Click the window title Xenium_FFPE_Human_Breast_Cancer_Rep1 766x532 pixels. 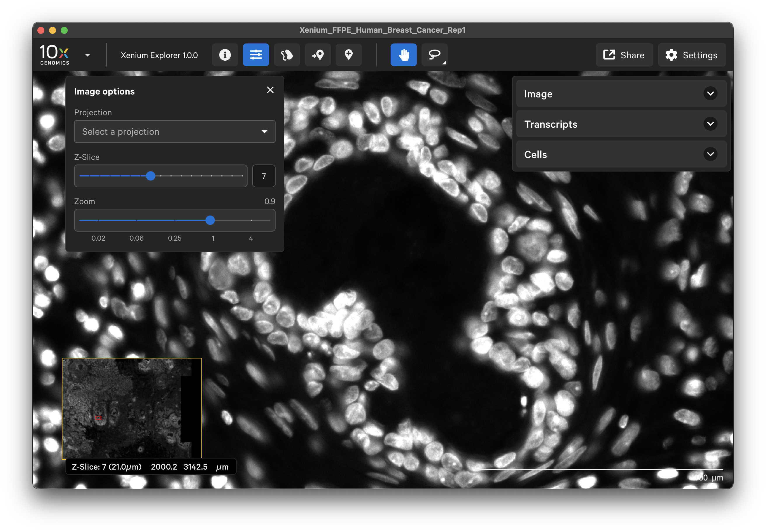tap(382, 30)
